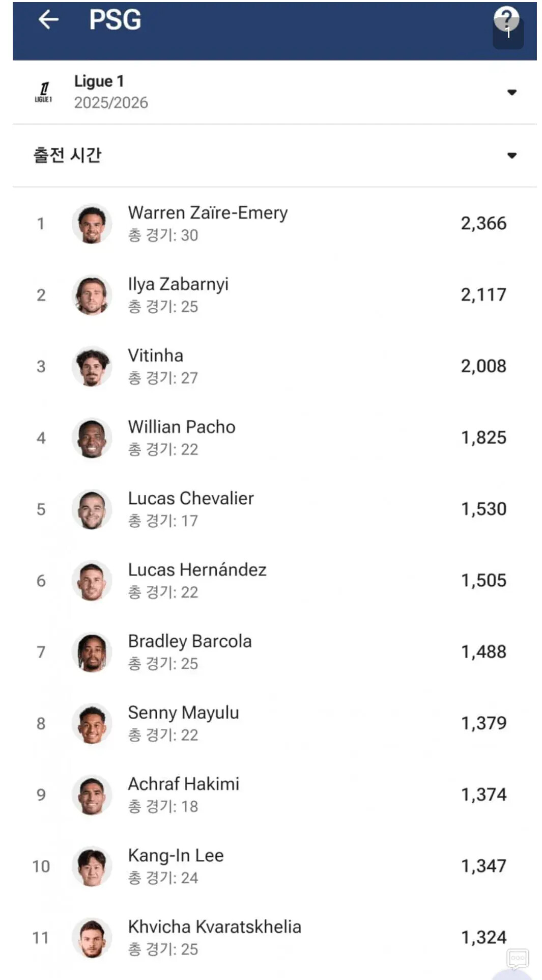Open Khvicha Kvaratskhelia's player row
Viewport: 542px width, 980px height.
(x=275, y=937)
